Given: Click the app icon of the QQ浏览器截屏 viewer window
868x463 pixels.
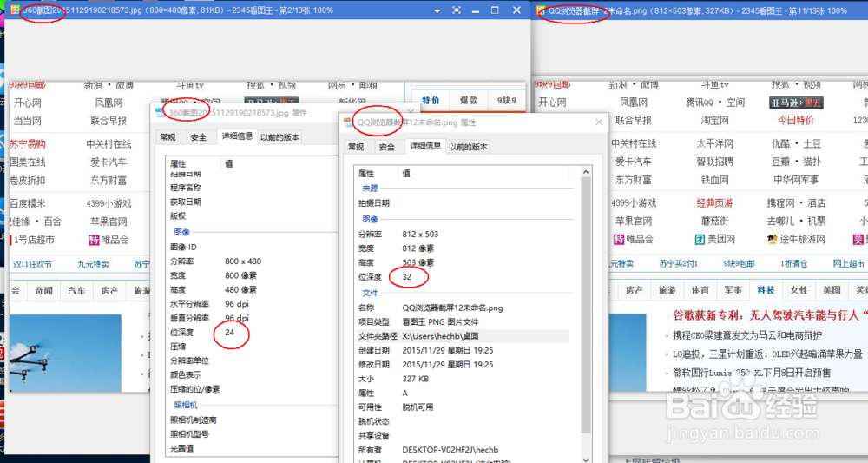Looking at the screenshot, I should coord(541,10).
